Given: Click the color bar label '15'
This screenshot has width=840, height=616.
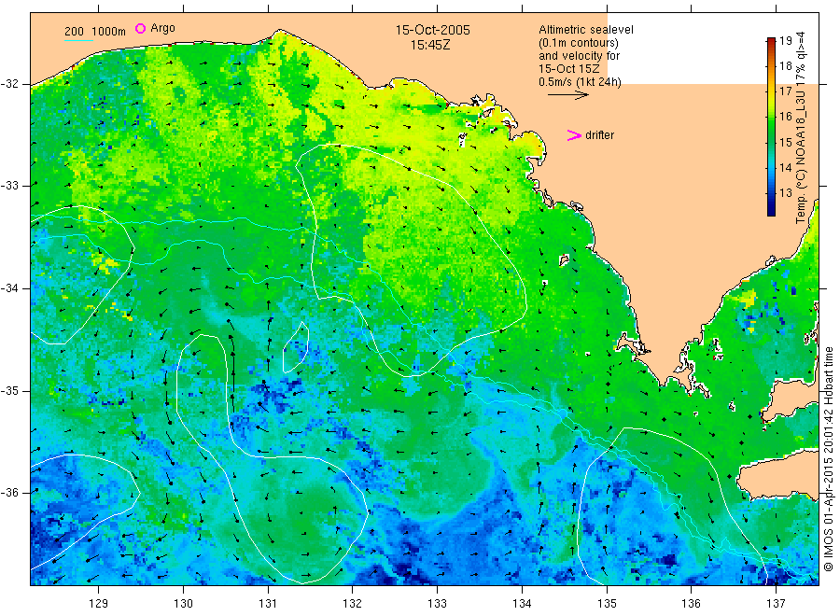Looking at the screenshot, I should click(x=785, y=142).
